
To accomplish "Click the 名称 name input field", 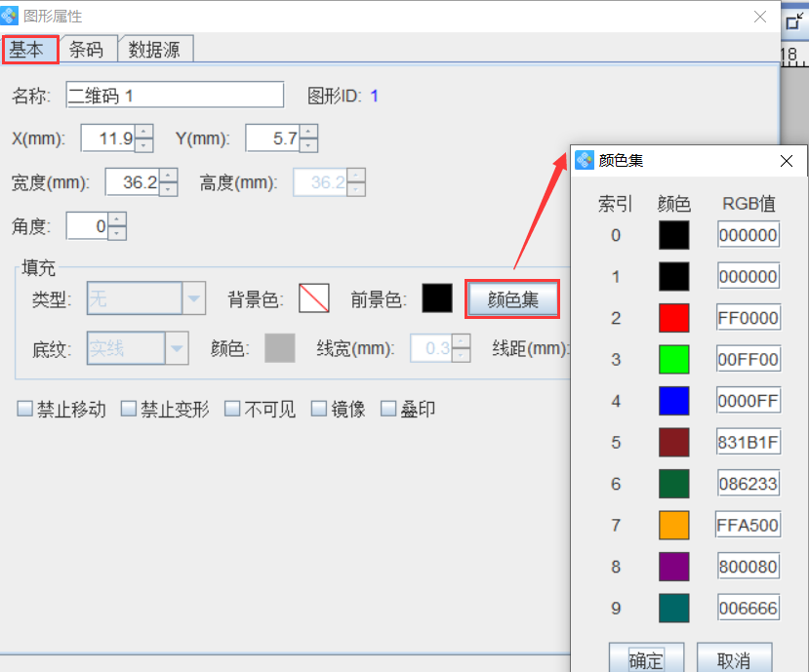I will 175,95.
